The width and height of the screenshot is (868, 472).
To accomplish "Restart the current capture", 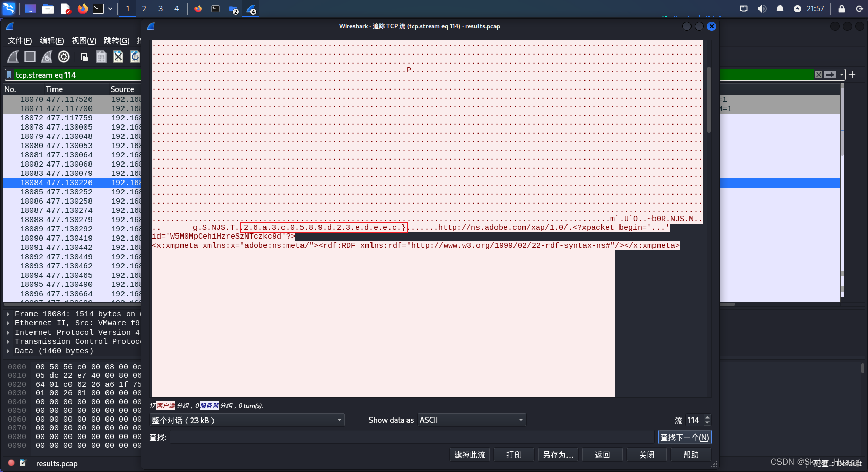I will [47, 57].
